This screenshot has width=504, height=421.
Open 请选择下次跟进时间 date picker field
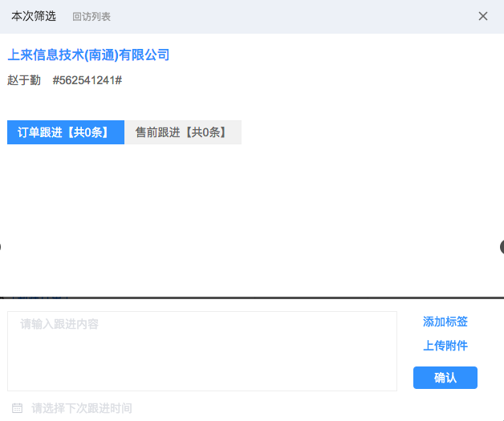click(x=82, y=408)
